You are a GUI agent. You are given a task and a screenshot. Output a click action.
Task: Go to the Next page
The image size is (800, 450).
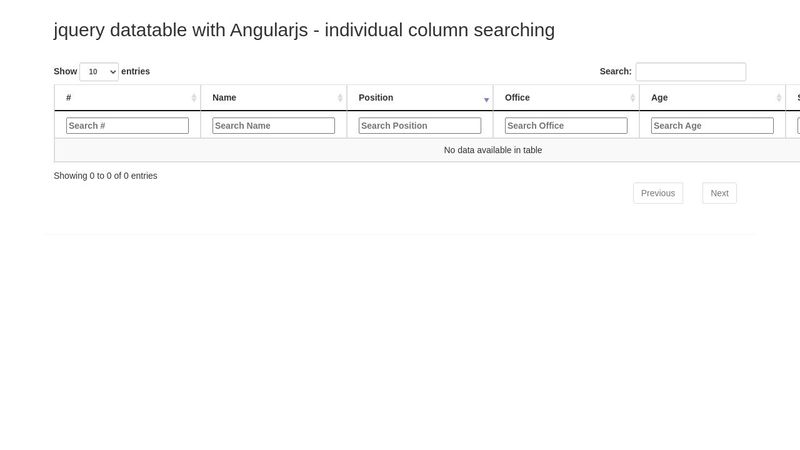[x=719, y=193]
